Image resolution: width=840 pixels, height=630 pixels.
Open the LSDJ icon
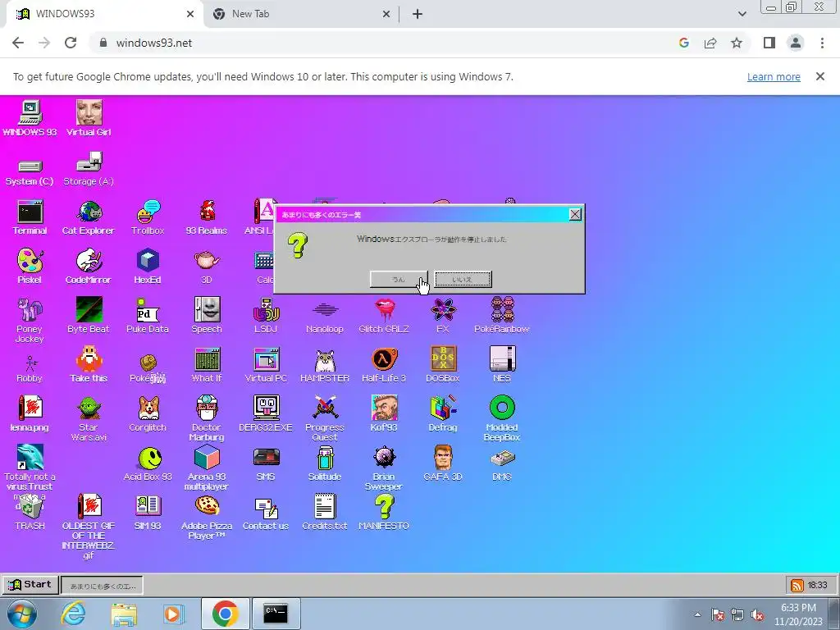click(266, 316)
